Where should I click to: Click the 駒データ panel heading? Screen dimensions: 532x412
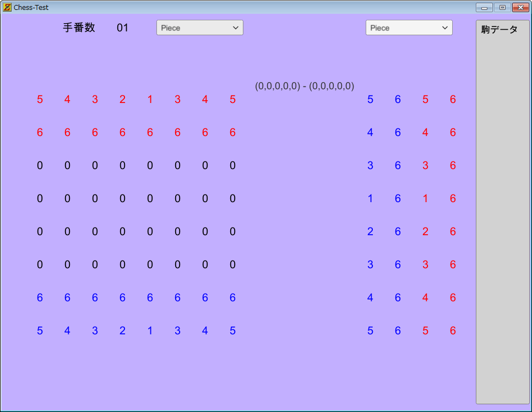coord(499,30)
